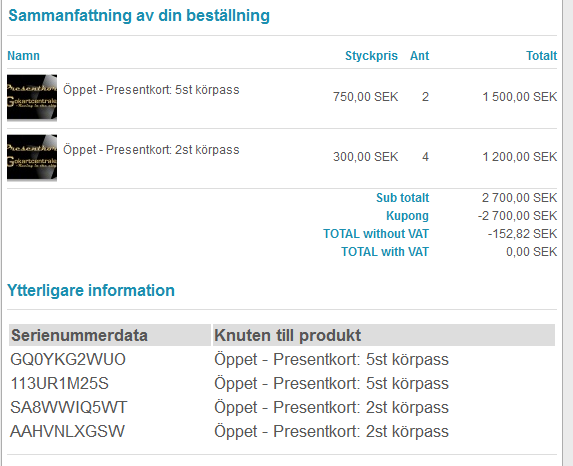Select serial number SA8WWIQ5WT

point(69,407)
